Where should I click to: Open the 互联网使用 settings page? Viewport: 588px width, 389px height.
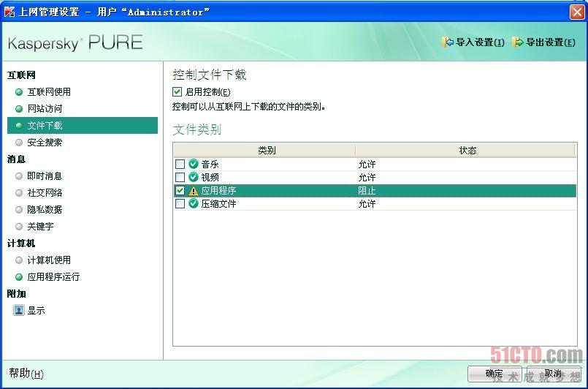(x=49, y=92)
